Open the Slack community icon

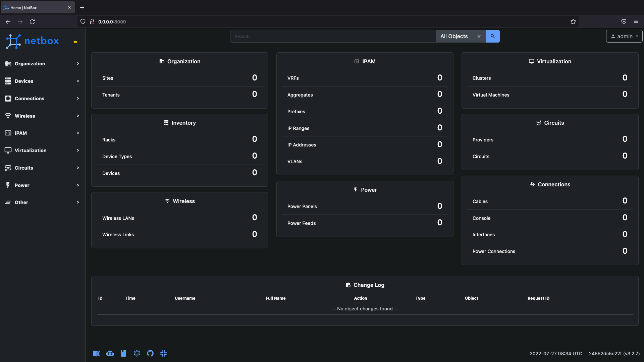164,353
